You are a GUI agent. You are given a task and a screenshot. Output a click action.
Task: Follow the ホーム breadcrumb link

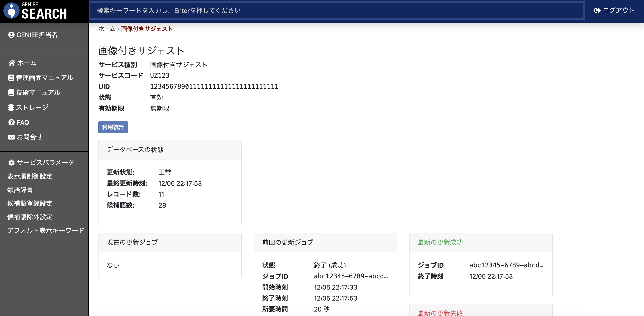(x=106, y=29)
